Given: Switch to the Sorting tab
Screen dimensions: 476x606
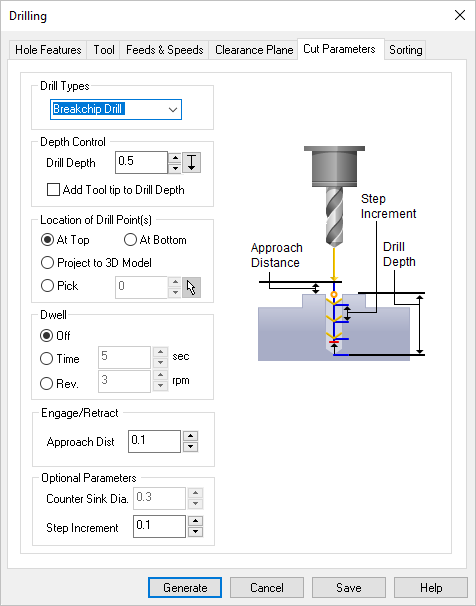Looking at the screenshot, I should coord(405,50).
